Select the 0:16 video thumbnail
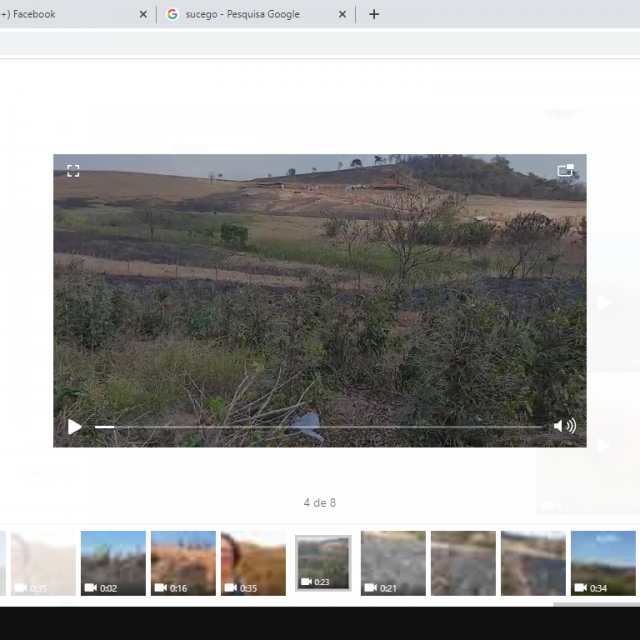 (183, 563)
